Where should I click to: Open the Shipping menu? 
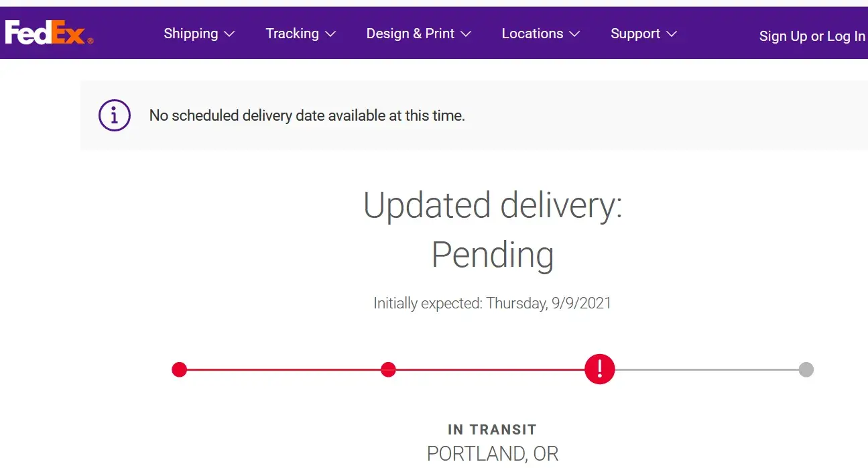pyautogui.click(x=191, y=34)
